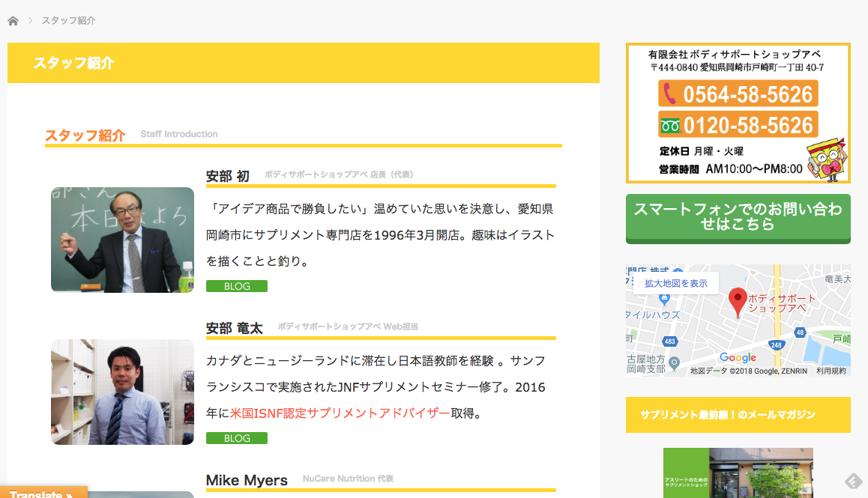This screenshot has height=498, width=868.
Task: Click the 古屋地方 岡崎支部 map location pin
Action: coord(675,363)
